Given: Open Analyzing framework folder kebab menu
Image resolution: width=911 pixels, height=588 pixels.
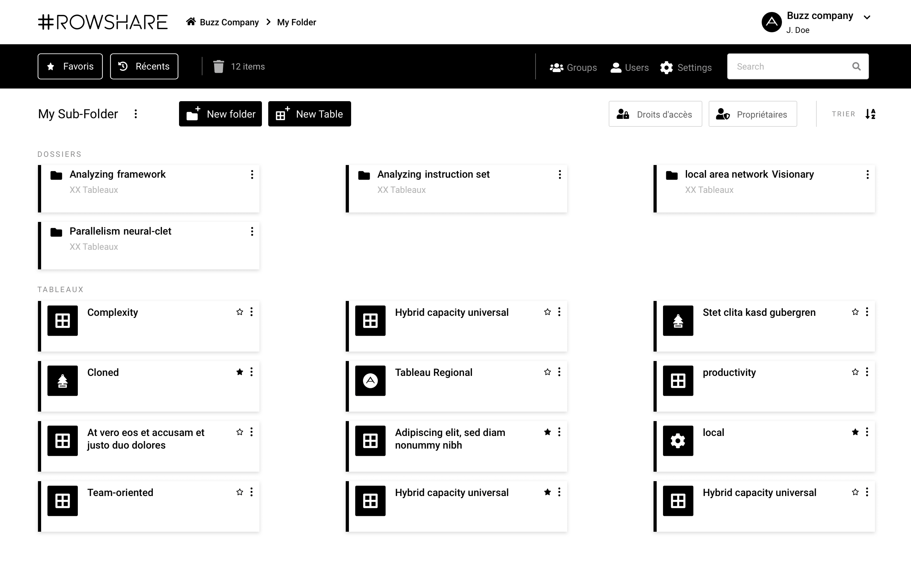Looking at the screenshot, I should [252, 175].
